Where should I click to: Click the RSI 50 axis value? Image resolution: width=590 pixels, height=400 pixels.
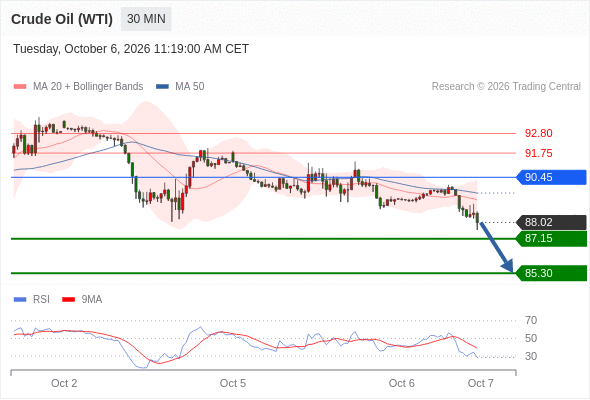(531, 338)
